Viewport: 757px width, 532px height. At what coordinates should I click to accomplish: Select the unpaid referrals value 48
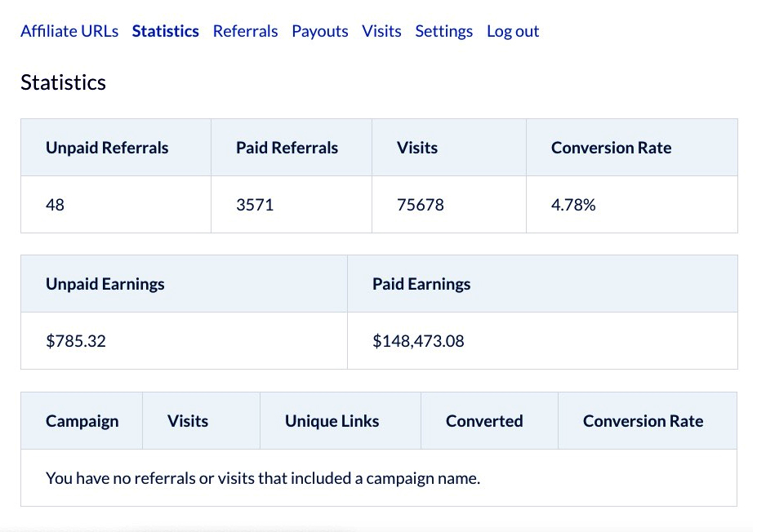(x=55, y=205)
